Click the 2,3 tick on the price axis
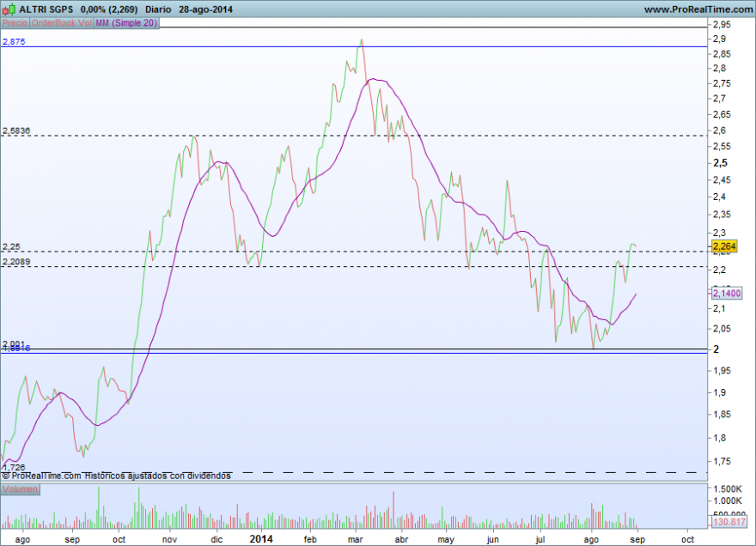756x546 pixels. [x=719, y=233]
